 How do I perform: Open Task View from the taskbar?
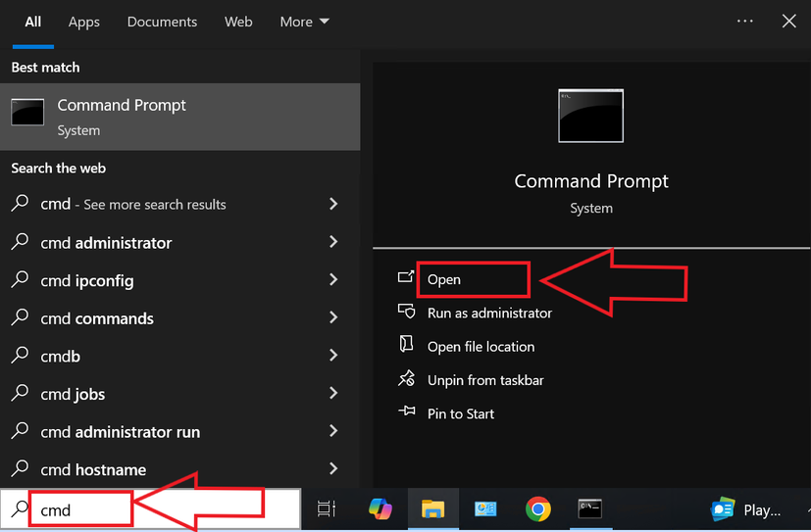tap(327, 508)
